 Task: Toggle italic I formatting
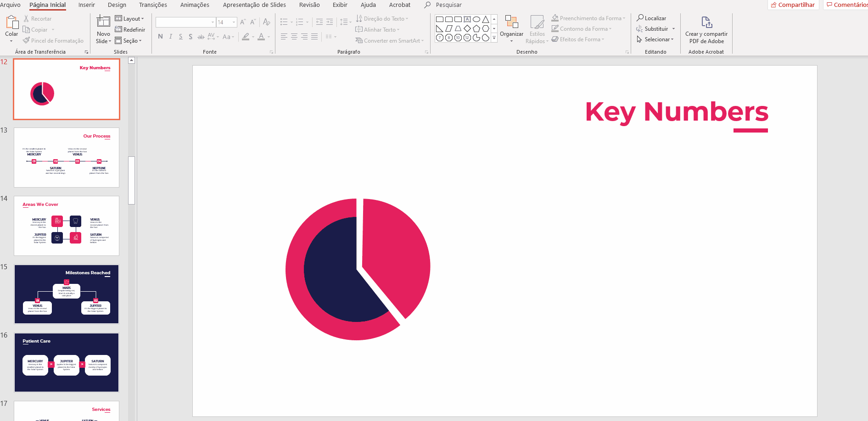[x=170, y=37]
